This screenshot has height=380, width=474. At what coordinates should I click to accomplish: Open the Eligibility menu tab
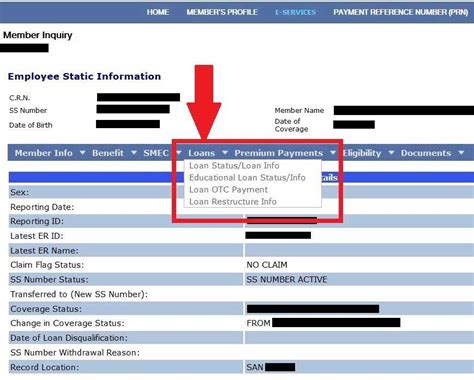click(x=362, y=153)
